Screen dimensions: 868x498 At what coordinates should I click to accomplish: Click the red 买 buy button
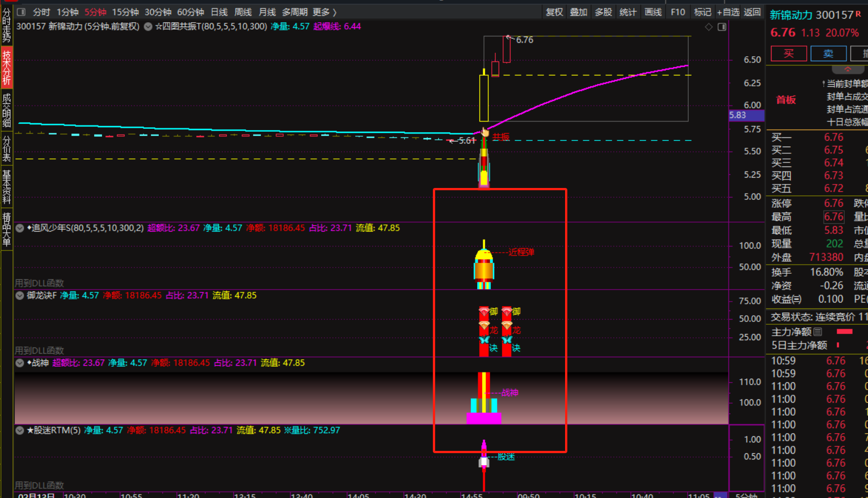tap(789, 53)
